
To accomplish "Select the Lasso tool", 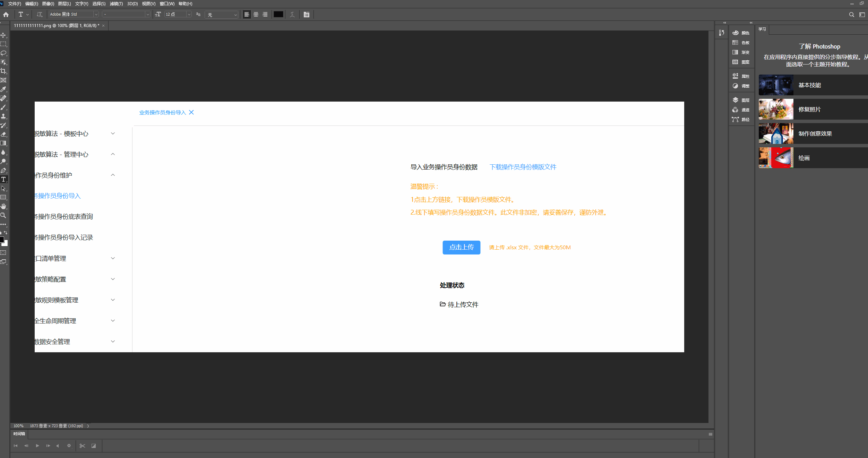I will click(4, 53).
